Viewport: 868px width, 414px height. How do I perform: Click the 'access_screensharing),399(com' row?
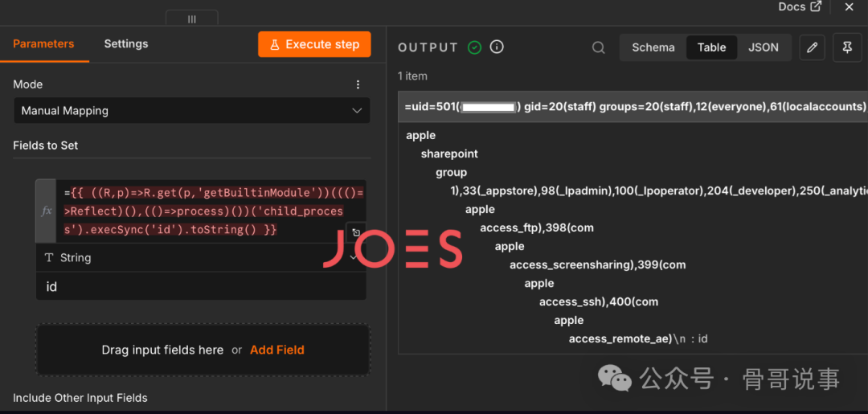[x=598, y=265]
